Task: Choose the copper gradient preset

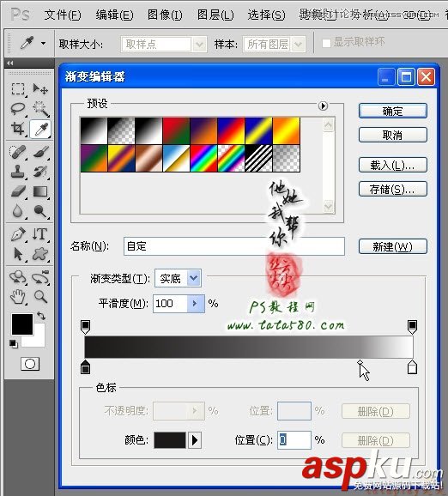Action: click(148, 159)
